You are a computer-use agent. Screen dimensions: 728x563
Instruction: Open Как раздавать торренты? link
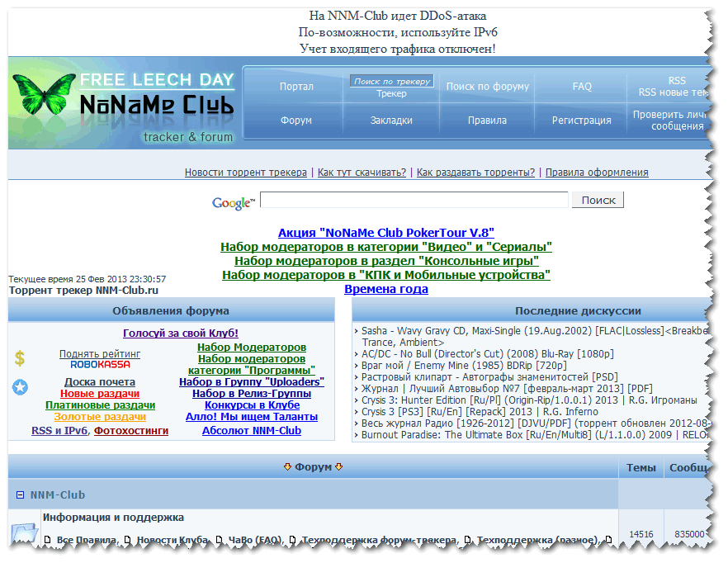point(475,173)
